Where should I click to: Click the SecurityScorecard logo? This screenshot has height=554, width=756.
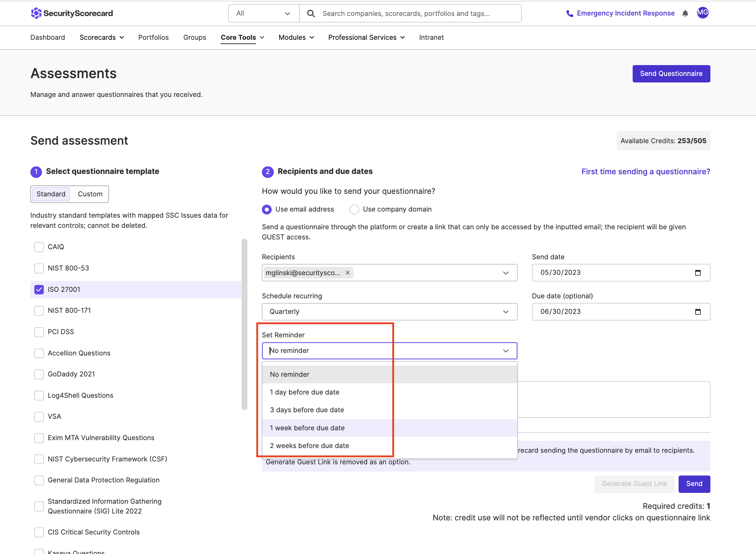coord(72,13)
